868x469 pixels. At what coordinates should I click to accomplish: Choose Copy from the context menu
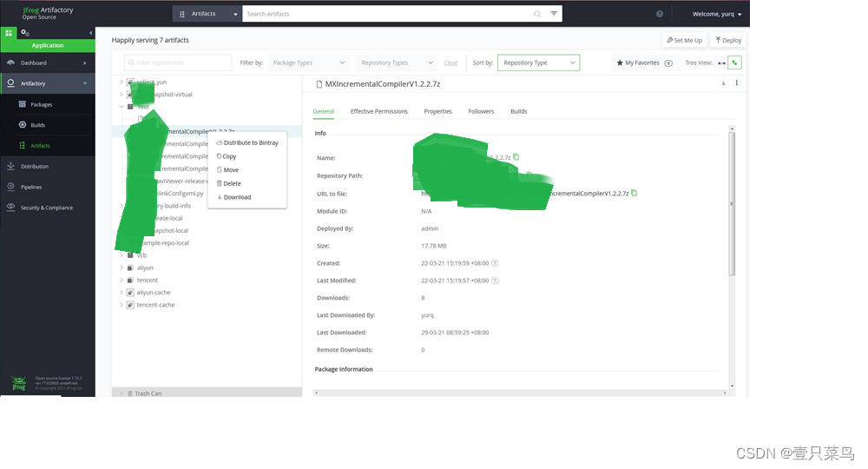(247, 156)
